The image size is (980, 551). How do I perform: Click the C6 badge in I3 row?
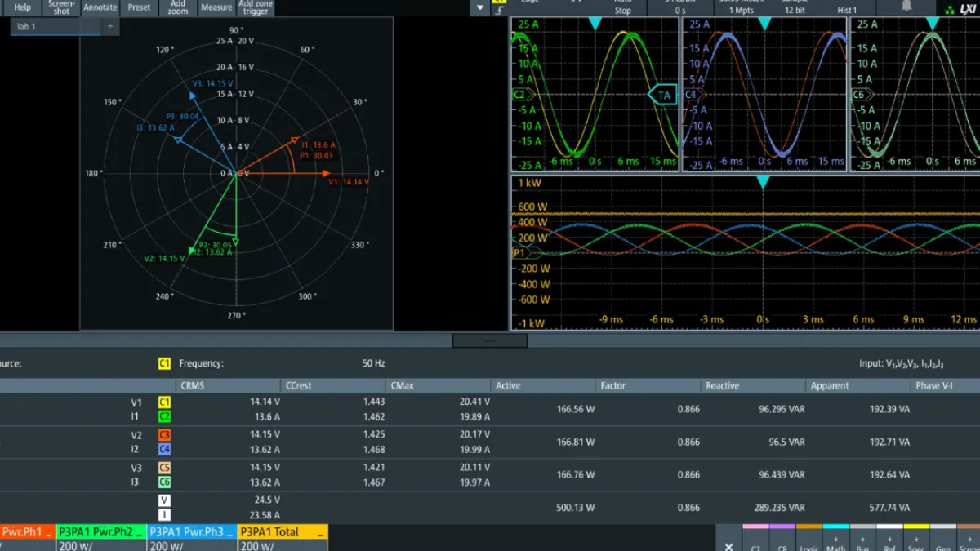tap(164, 482)
